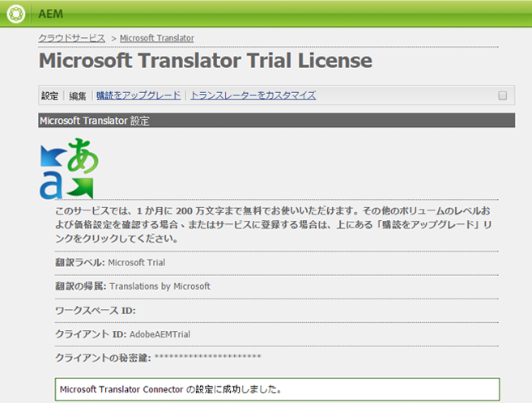This screenshot has height=403, width=532.
Task: Click the ワークスペース ID label
Action: (x=96, y=311)
